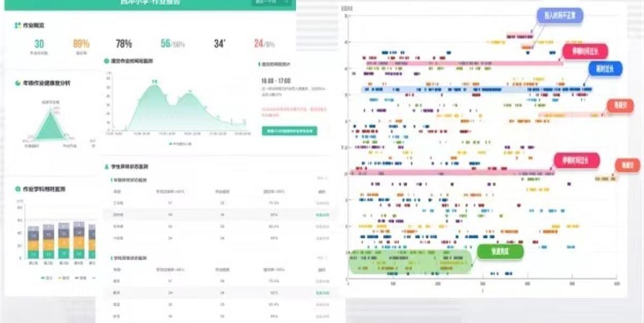Click the green link in grade table row
The height and width of the screenshot is (323, 644).
(322, 215)
